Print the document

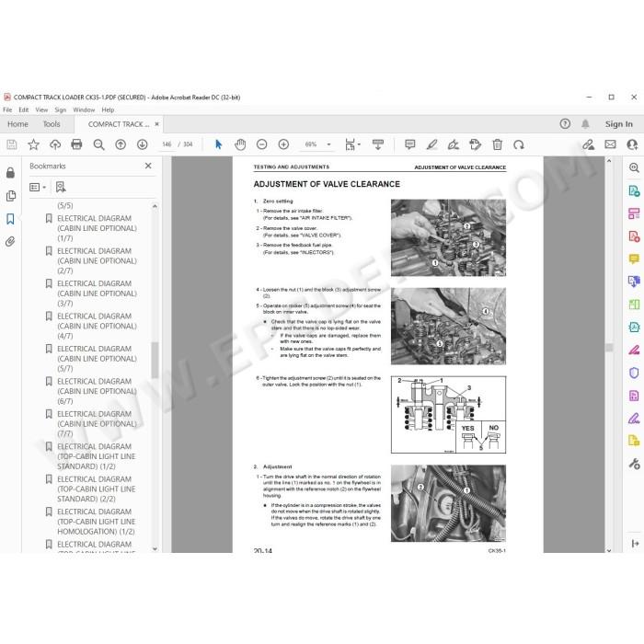76,144
